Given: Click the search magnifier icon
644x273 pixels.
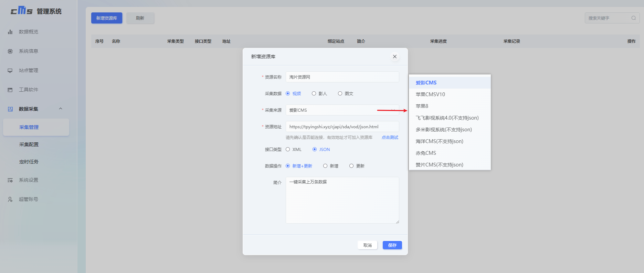Looking at the screenshot, I should tap(633, 18).
